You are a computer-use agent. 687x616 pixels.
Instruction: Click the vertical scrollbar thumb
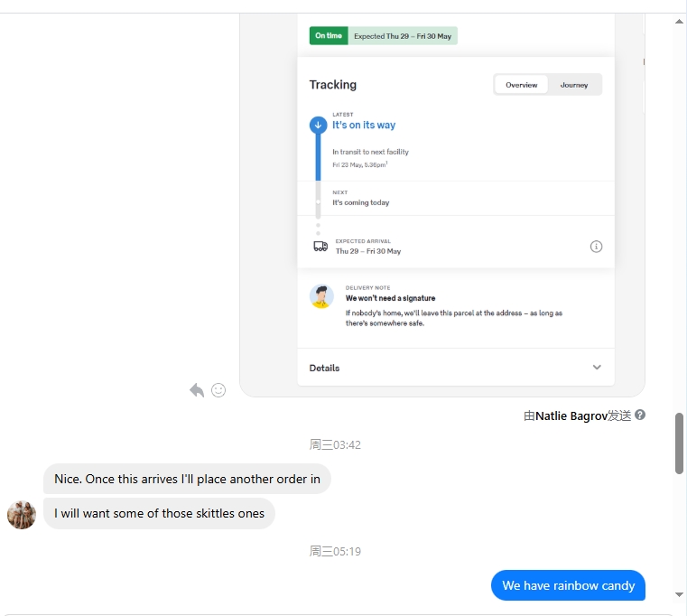[x=679, y=443]
